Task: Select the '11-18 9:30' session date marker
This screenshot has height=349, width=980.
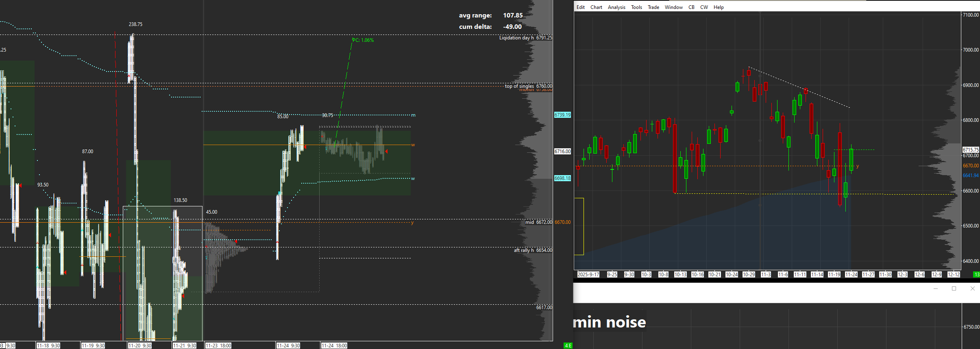Action: click(48, 346)
